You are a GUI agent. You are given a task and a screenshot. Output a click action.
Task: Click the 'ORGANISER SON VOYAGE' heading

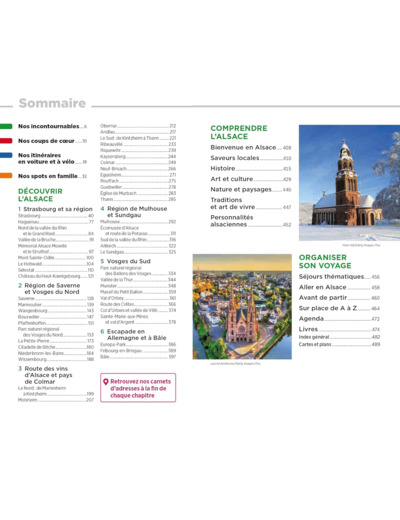(325, 261)
